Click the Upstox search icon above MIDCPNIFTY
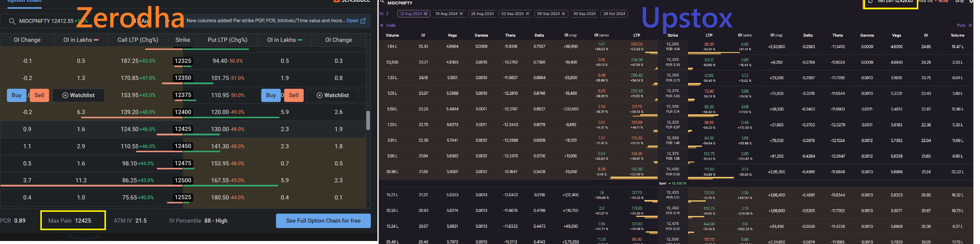980x244 pixels. 382,2
